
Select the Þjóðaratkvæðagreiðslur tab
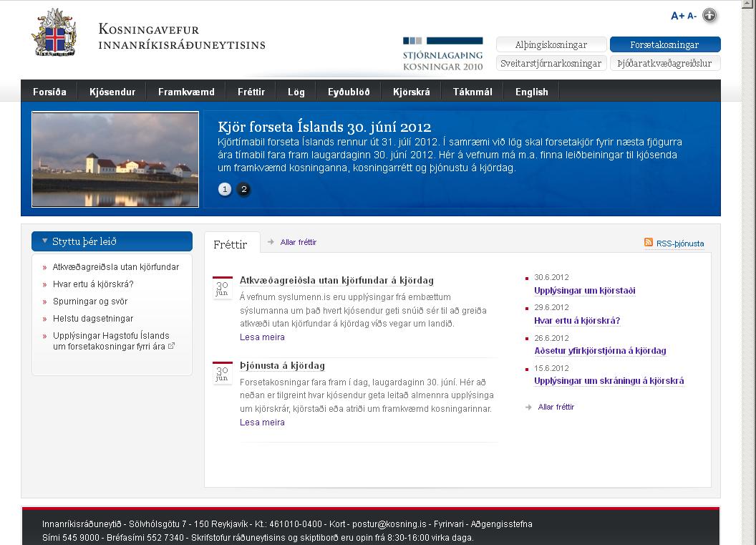coord(665,63)
